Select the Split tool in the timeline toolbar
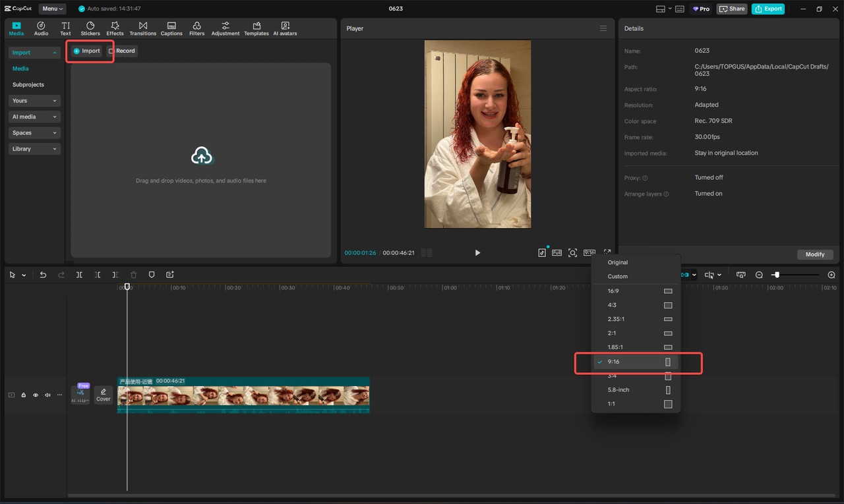 pyautogui.click(x=79, y=275)
